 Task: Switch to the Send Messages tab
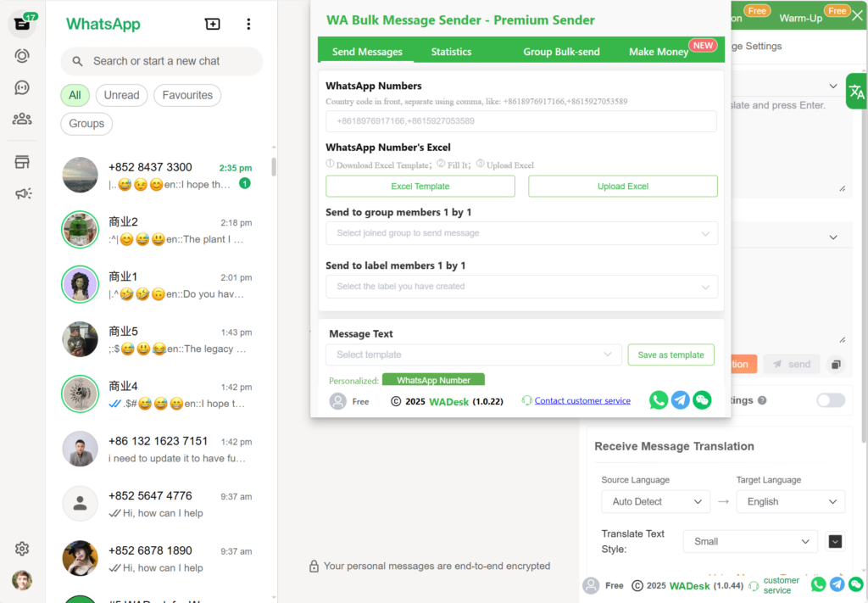click(367, 52)
